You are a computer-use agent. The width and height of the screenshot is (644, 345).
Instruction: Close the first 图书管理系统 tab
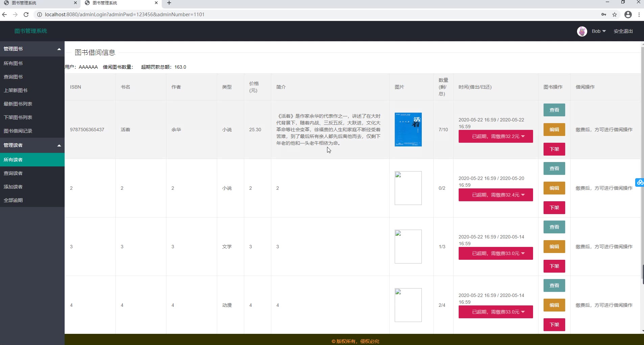75,3
